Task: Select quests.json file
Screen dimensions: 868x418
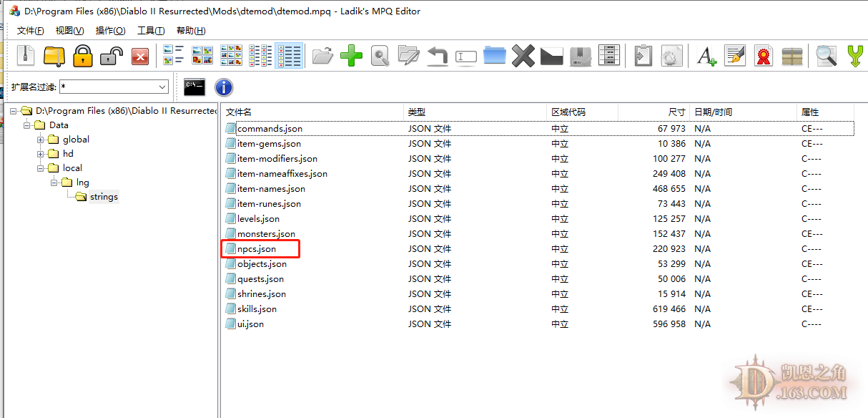Action: (260, 279)
